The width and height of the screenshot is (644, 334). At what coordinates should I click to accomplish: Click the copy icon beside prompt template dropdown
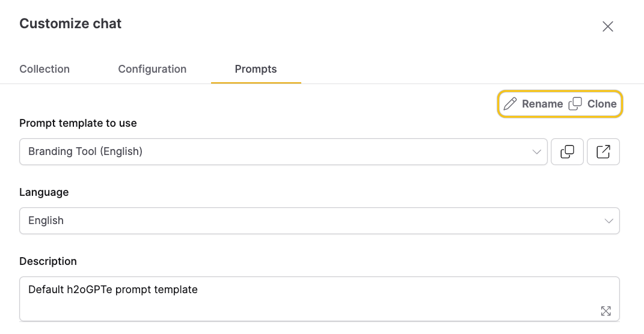click(x=567, y=152)
